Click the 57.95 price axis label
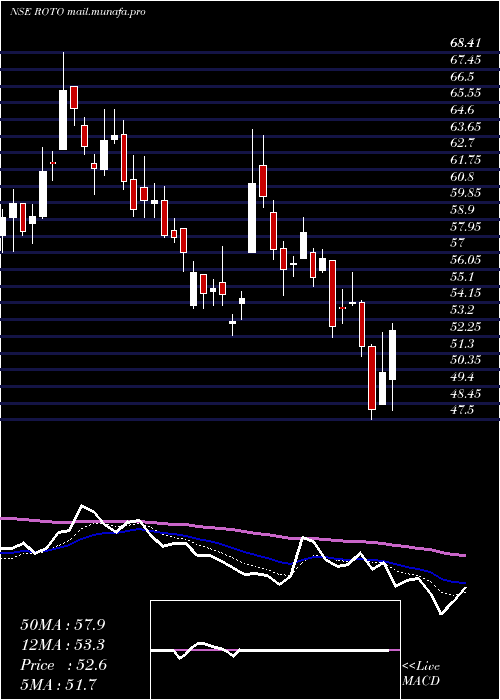 tap(466, 227)
